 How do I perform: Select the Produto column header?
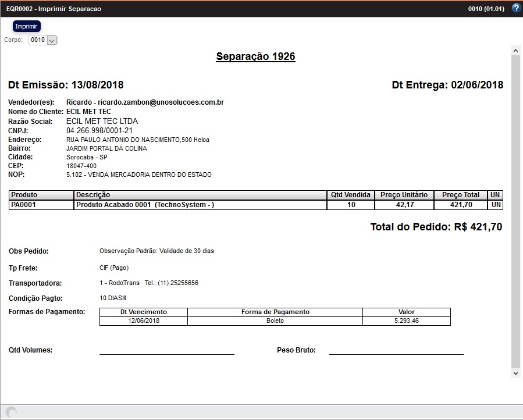[x=41, y=195]
